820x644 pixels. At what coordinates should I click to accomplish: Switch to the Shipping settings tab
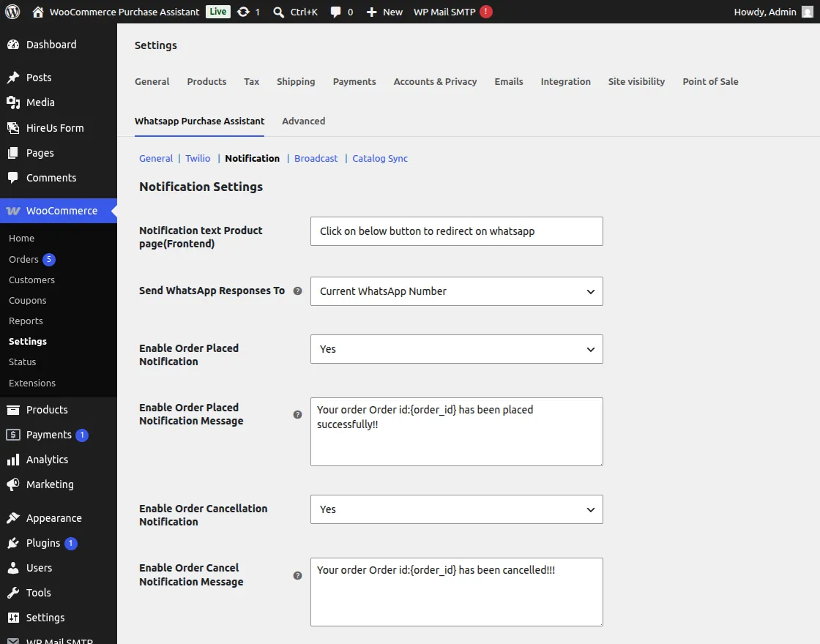click(x=296, y=81)
